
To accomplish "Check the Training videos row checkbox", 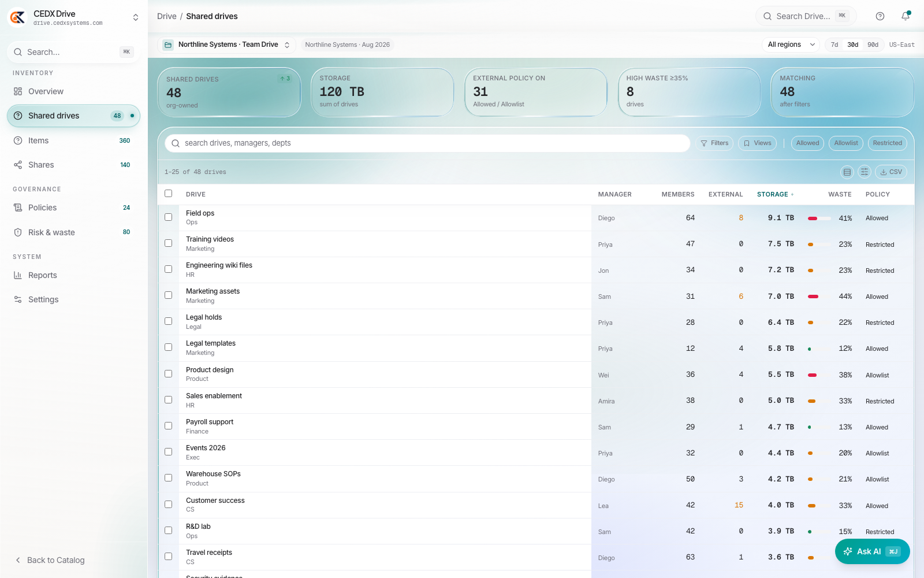I will click(169, 243).
